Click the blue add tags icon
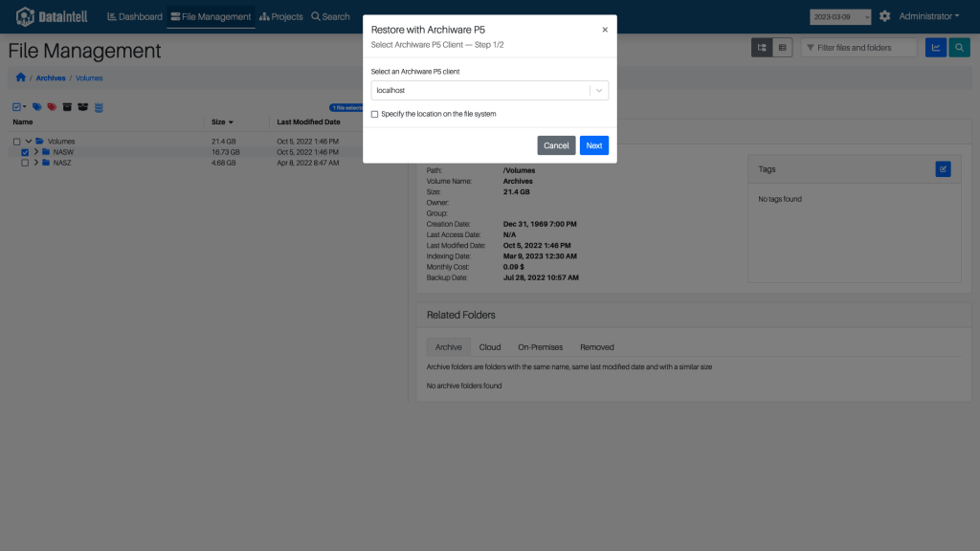980x551 pixels. click(x=37, y=107)
